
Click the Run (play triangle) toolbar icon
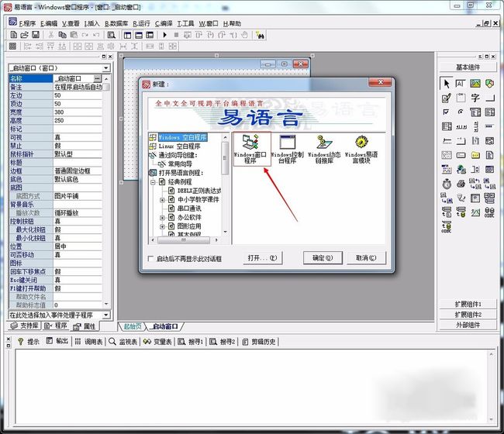[164, 35]
